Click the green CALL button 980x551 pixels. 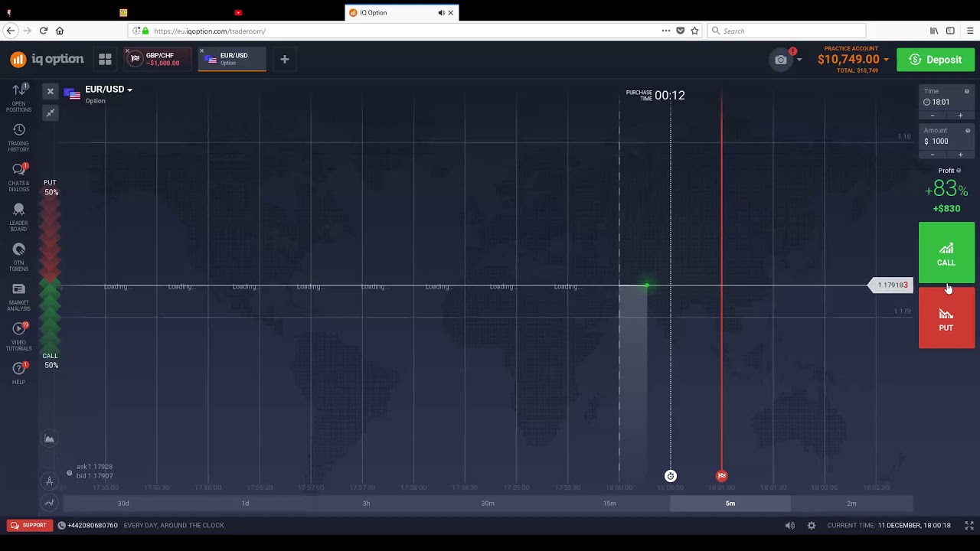(x=946, y=253)
